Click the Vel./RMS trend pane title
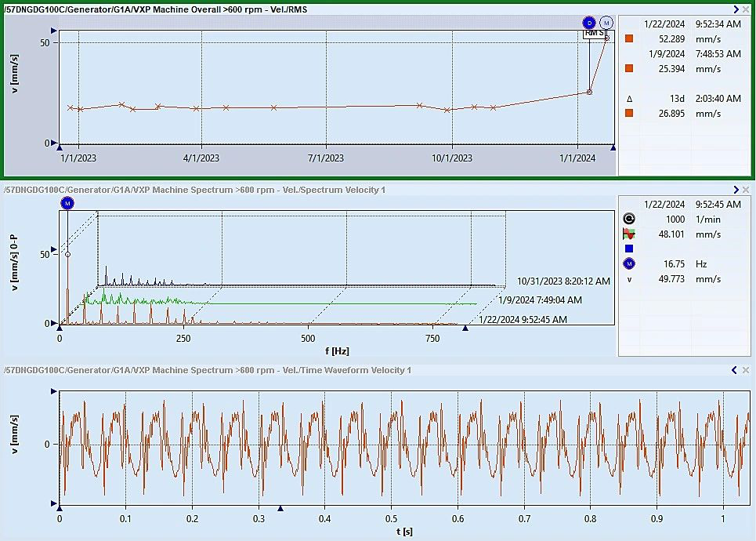This screenshot has height=541, width=756. click(x=155, y=9)
